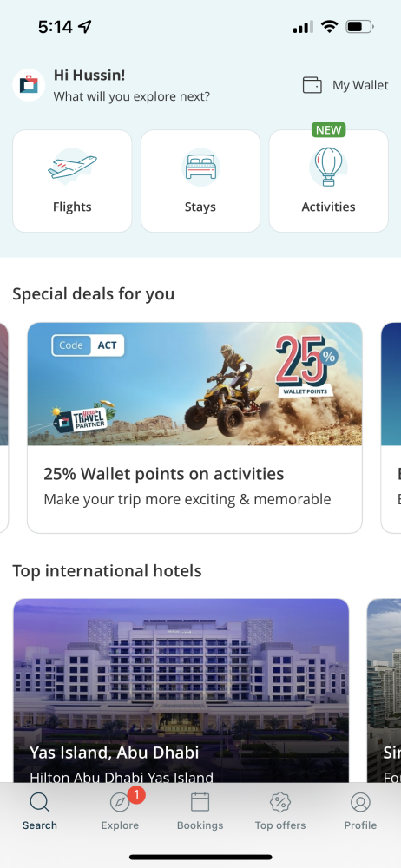Tap the NEW badge above Activities
Screen dimensions: 401x868
[x=328, y=130]
